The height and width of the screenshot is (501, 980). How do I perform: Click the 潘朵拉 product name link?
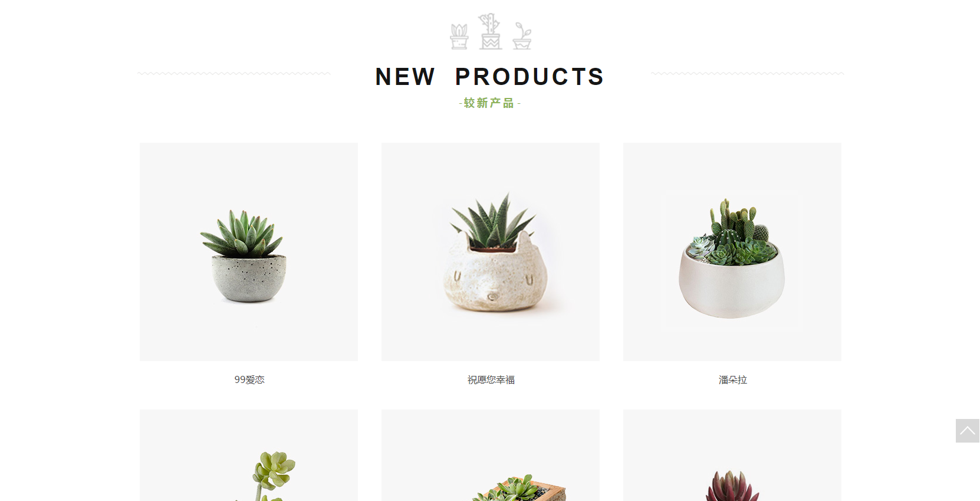(x=733, y=380)
